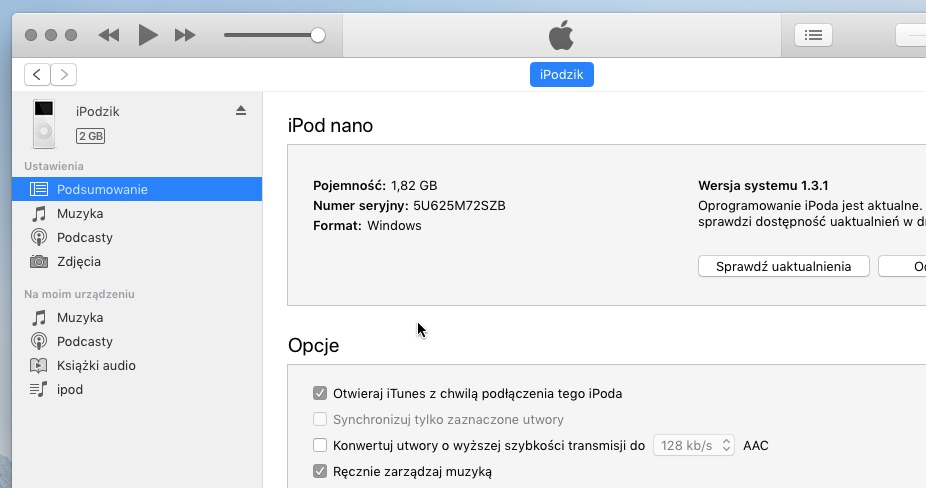This screenshot has width=926, height=488.
Task: Open Książki audio on the device
Action: 137,365
